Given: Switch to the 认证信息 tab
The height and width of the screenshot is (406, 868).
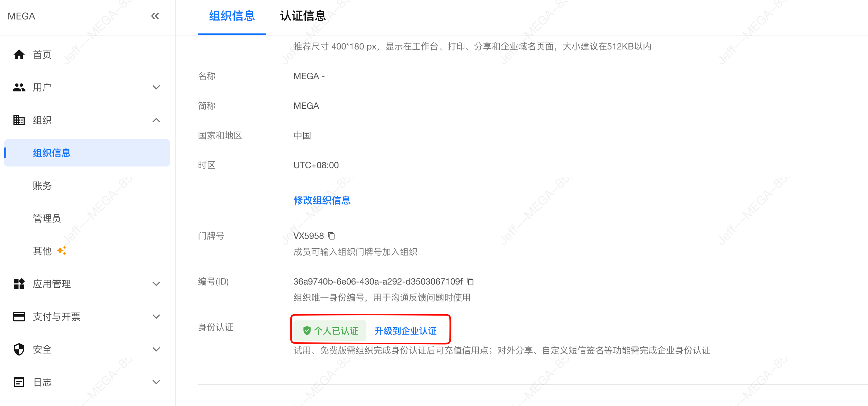Looking at the screenshot, I should (303, 16).
